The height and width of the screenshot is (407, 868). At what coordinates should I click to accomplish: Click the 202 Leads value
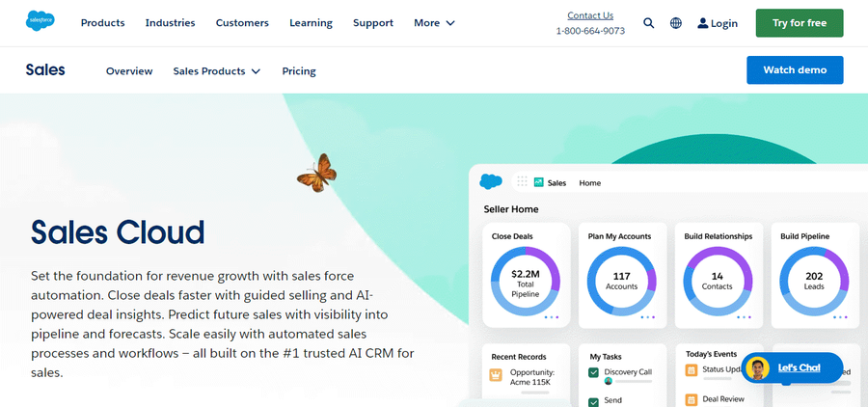point(814,281)
